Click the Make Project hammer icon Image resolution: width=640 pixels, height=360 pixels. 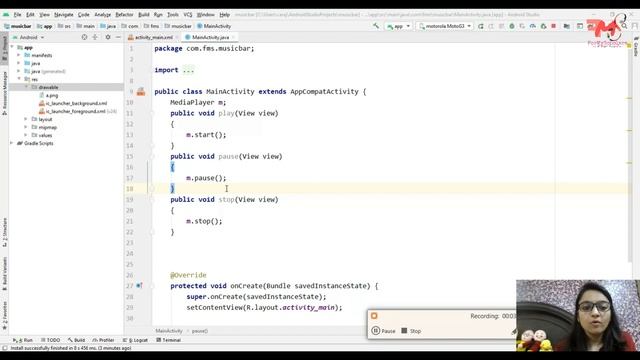point(376,26)
